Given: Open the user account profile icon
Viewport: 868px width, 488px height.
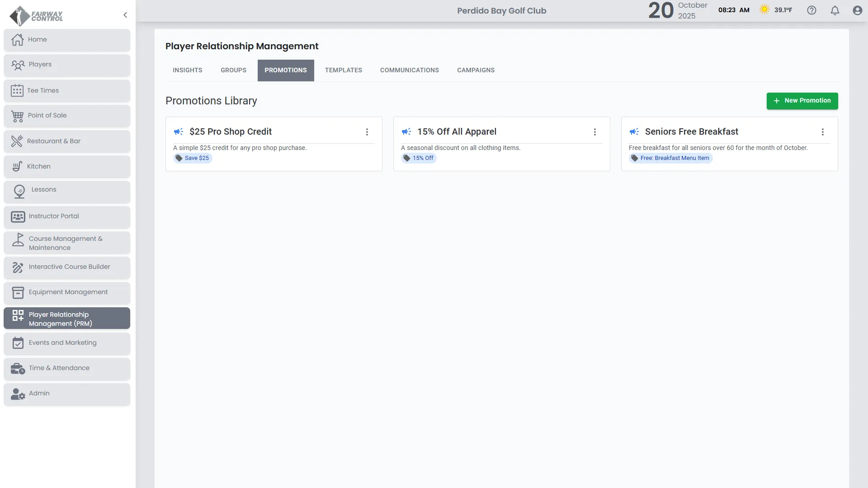Looking at the screenshot, I should click(857, 10).
